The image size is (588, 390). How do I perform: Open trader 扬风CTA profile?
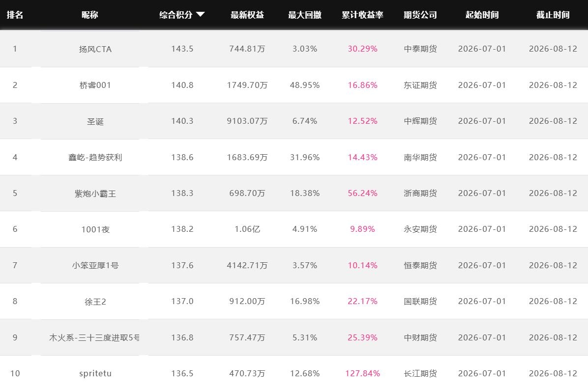click(x=95, y=49)
